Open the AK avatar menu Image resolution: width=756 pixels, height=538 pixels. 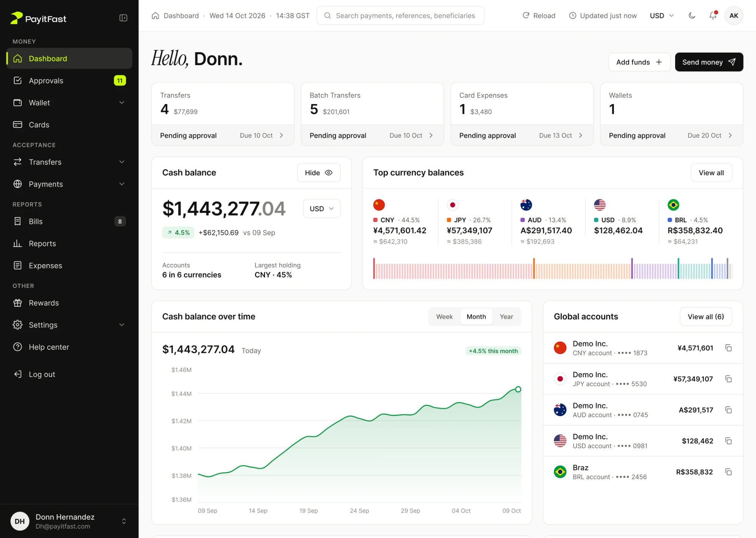point(734,16)
